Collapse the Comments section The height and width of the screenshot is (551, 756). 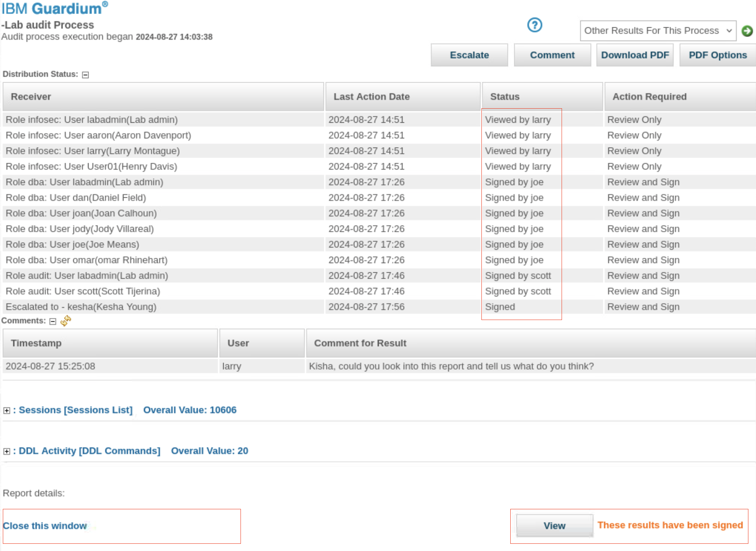(53, 321)
